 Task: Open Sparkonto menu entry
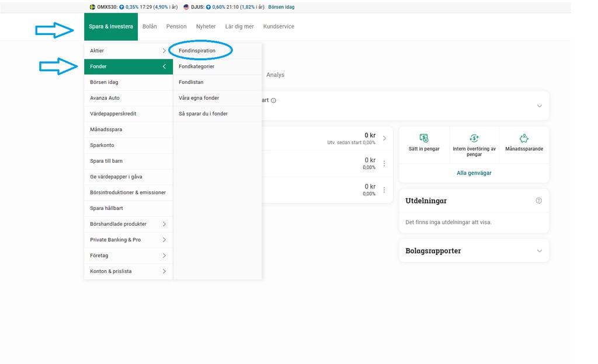[x=128, y=145]
